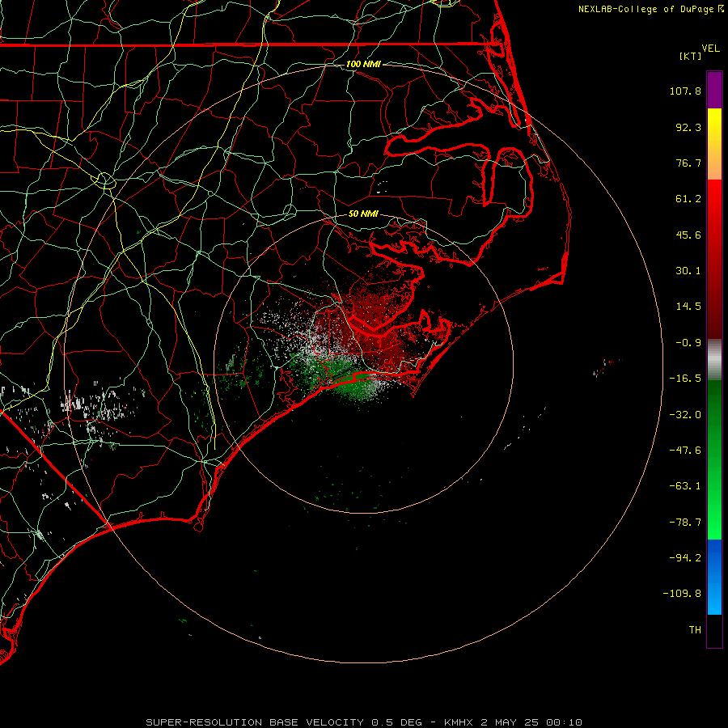728x728 pixels.
Task: Click the TH label at scale bottom
Action: point(695,629)
